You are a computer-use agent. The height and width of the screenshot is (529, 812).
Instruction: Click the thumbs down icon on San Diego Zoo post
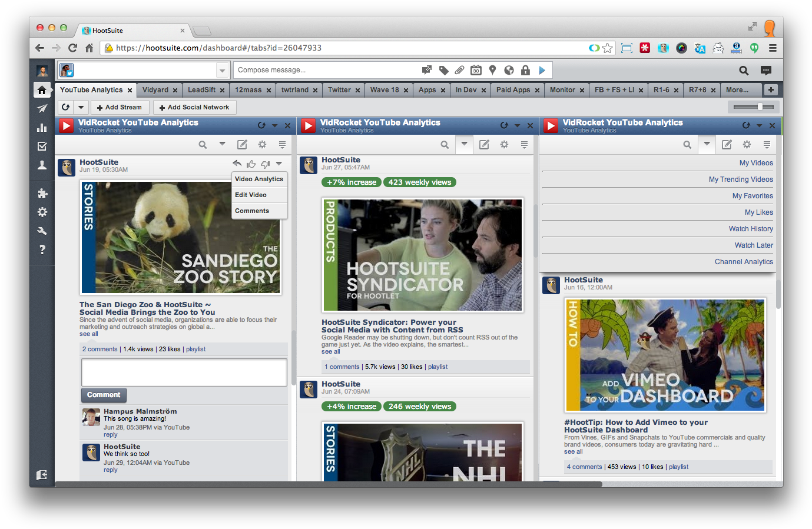(266, 164)
